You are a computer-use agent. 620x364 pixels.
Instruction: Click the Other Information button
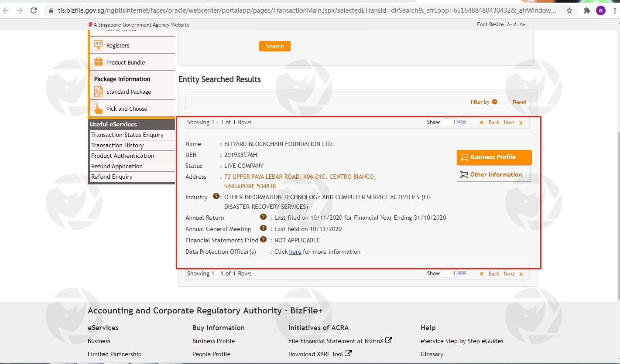click(494, 175)
